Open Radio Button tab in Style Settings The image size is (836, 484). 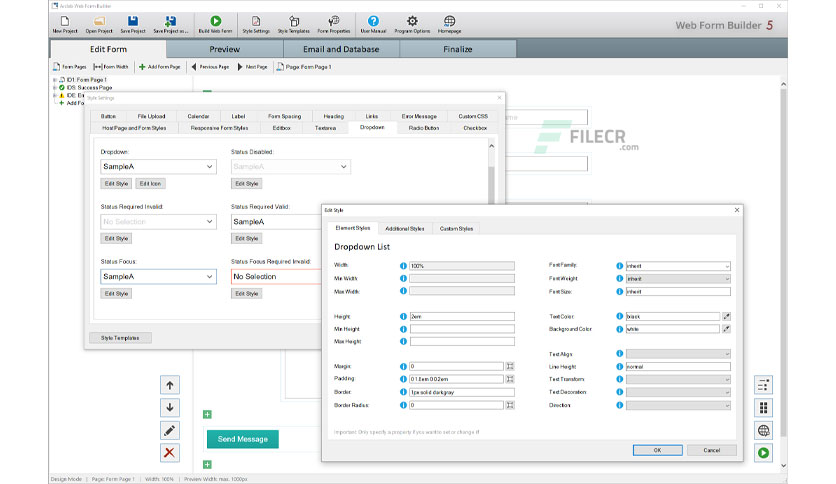(x=424, y=128)
